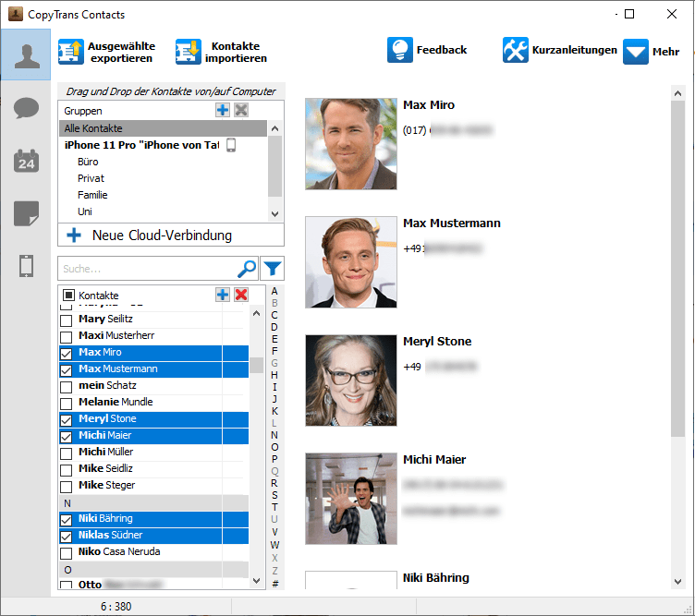Click details pane scroll-up arrow
This screenshot has height=616, width=695.
pyautogui.click(x=677, y=93)
